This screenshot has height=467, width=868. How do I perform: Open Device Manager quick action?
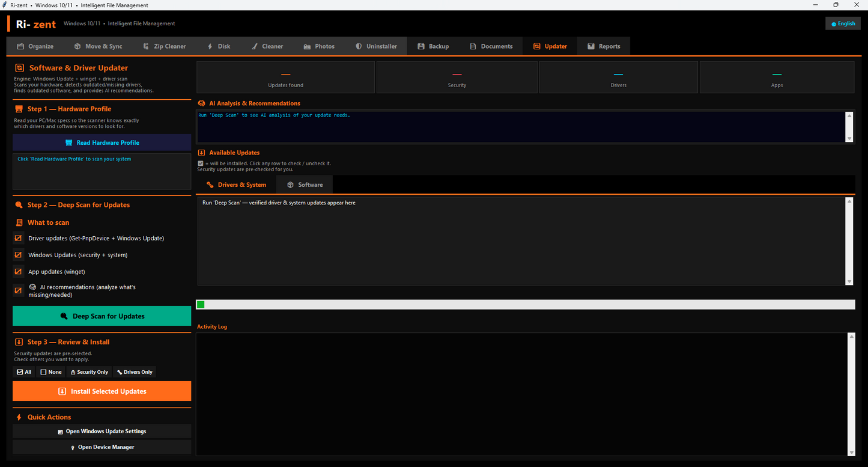(x=102, y=447)
